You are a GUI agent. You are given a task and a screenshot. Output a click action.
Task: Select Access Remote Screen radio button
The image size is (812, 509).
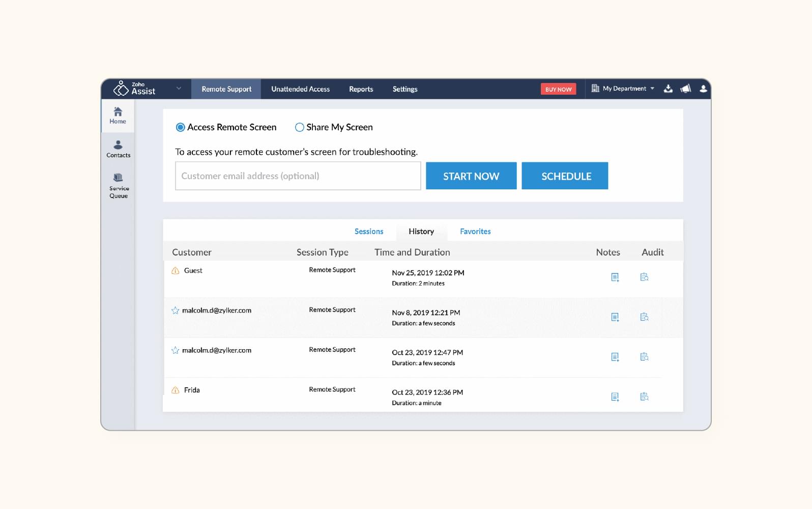pyautogui.click(x=180, y=127)
